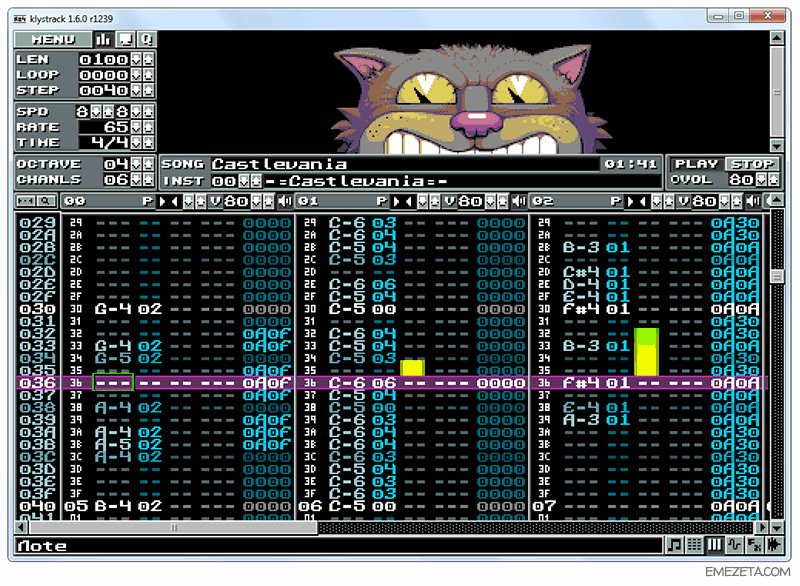Decrease the LOOP value
The image size is (800, 586).
click(x=136, y=75)
